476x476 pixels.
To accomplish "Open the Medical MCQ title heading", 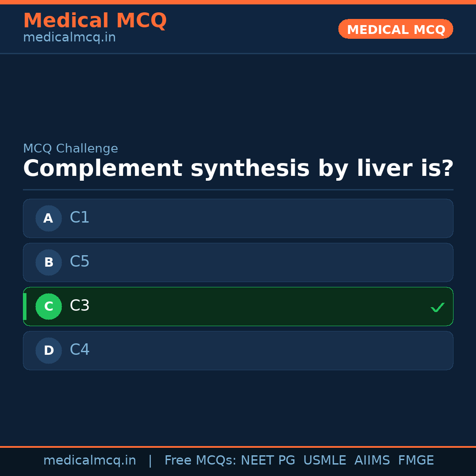I will point(95,21).
